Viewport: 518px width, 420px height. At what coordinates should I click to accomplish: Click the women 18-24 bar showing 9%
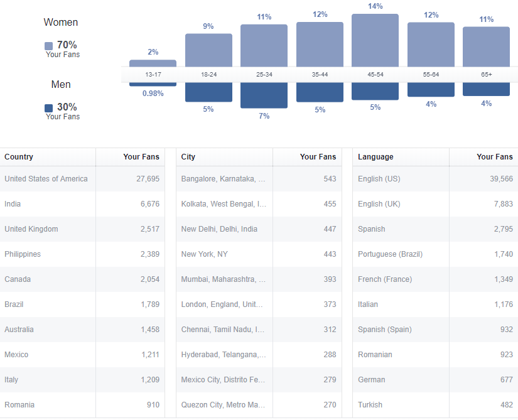tap(208, 50)
